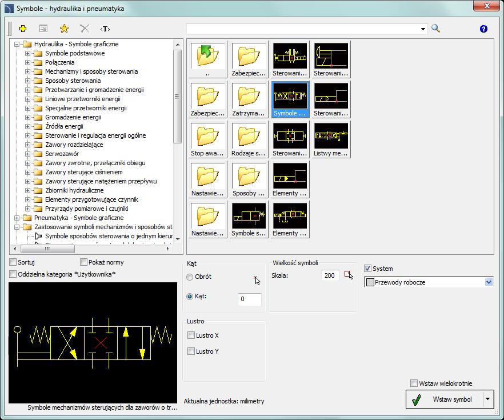Expand 'Pneumatyka - Symbole graficzne' node
The image size is (504, 420).
(x=17, y=218)
